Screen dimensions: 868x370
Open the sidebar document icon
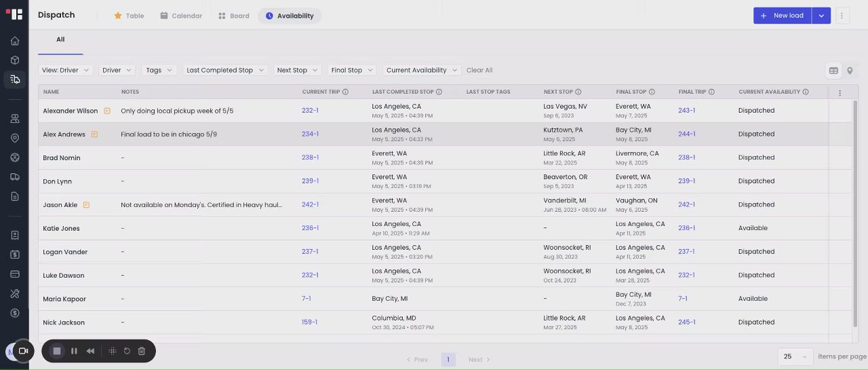[x=14, y=196]
